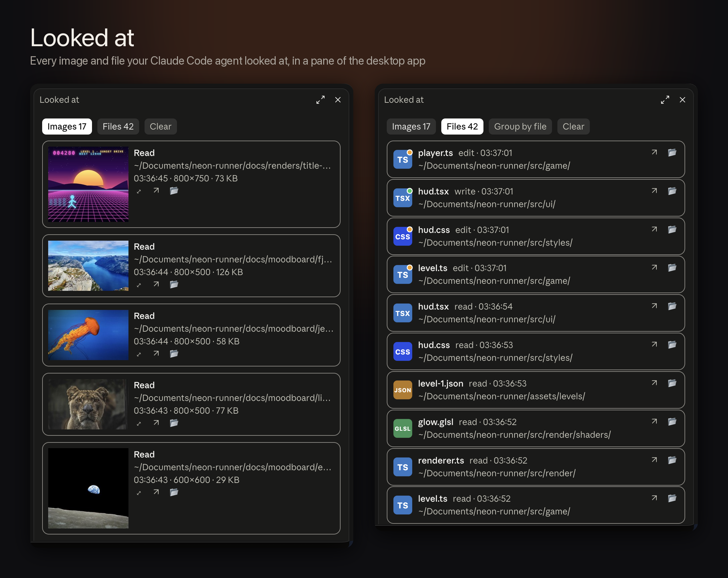
Task: Switch to Files 42 tab in left pane
Action: [x=118, y=126]
